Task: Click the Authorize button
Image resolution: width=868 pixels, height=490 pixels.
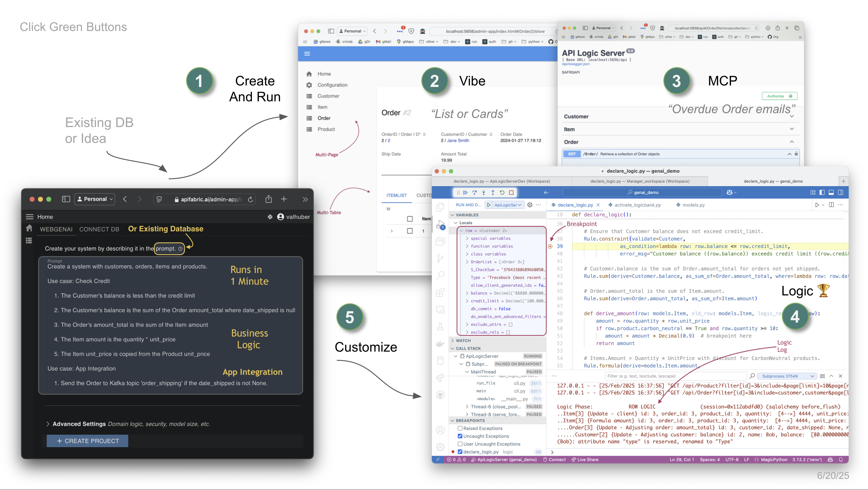Action: pyautogui.click(x=779, y=96)
